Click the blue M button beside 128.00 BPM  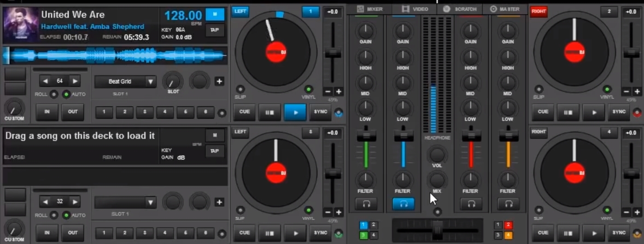(215, 14)
